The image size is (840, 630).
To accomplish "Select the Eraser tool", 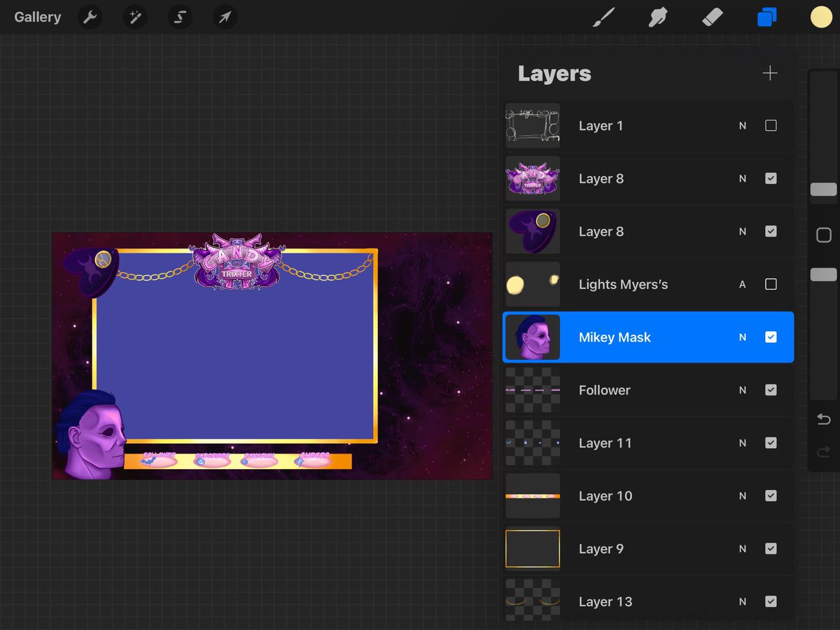I will [x=712, y=17].
